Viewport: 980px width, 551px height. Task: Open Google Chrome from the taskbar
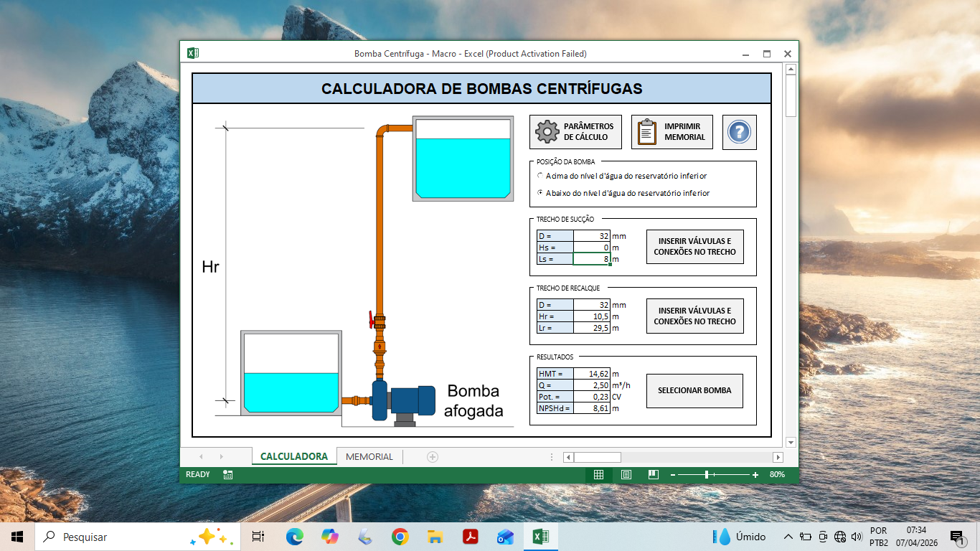pyautogui.click(x=400, y=537)
